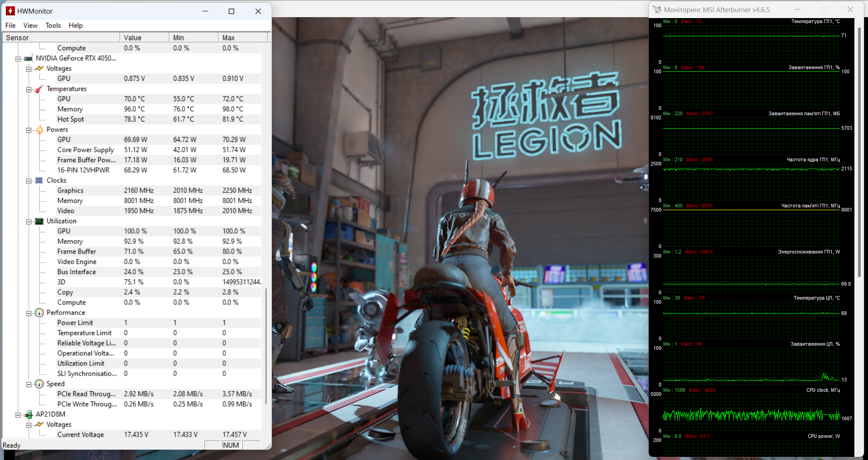Collapse the Speed group
Viewport: 868px width, 460px height.
(28, 385)
